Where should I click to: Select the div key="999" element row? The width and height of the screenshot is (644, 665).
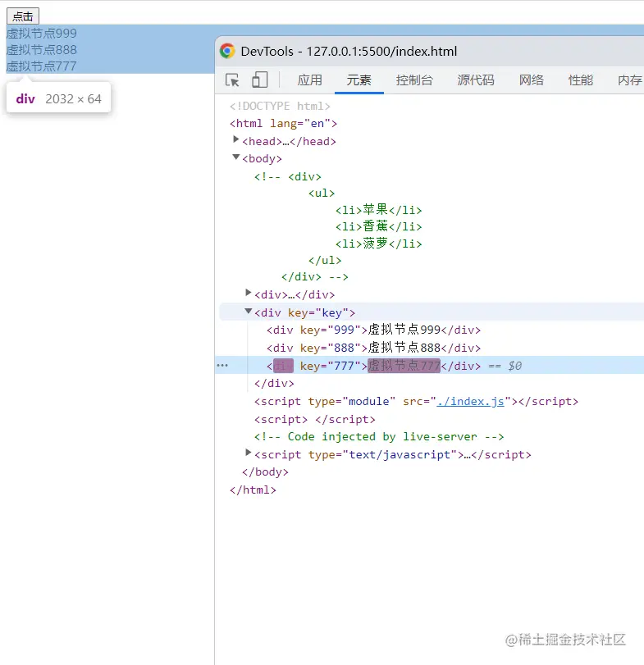click(x=374, y=330)
